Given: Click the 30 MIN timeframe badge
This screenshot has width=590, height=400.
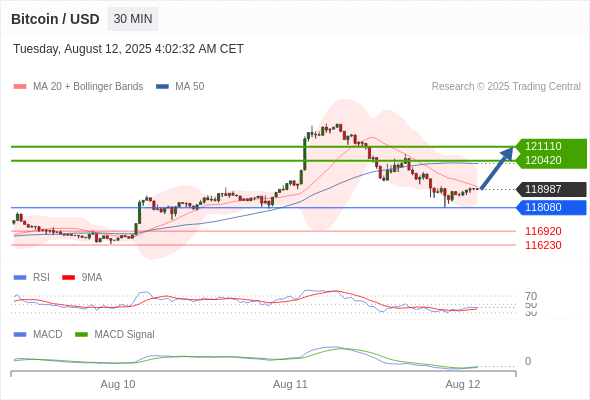Looking at the screenshot, I should pos(133,19).
